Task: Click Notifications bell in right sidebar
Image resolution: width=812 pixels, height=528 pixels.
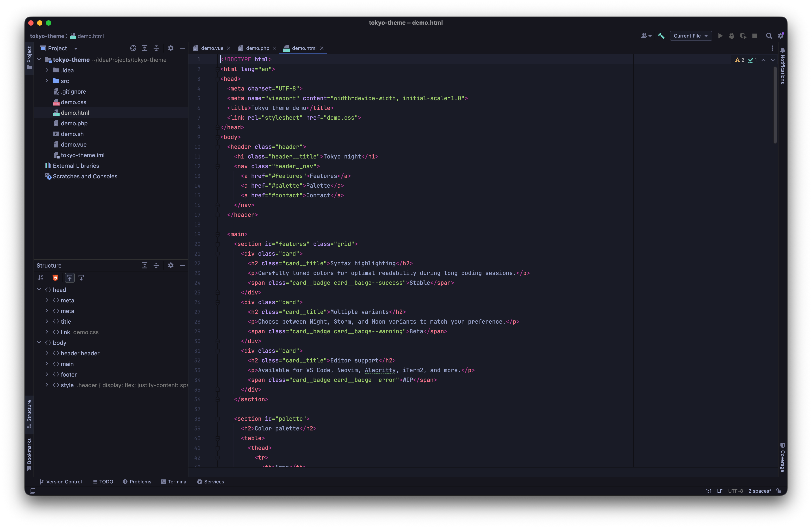Action: [x=783, y=50]
